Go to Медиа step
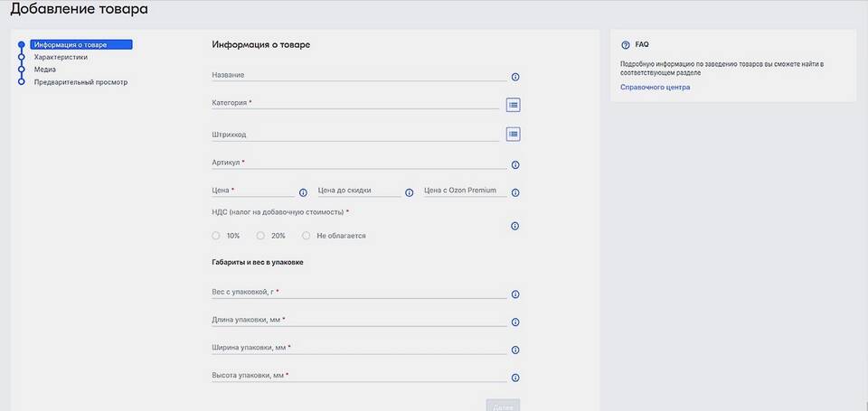The image size is (868, 411). tap(45, 70)
